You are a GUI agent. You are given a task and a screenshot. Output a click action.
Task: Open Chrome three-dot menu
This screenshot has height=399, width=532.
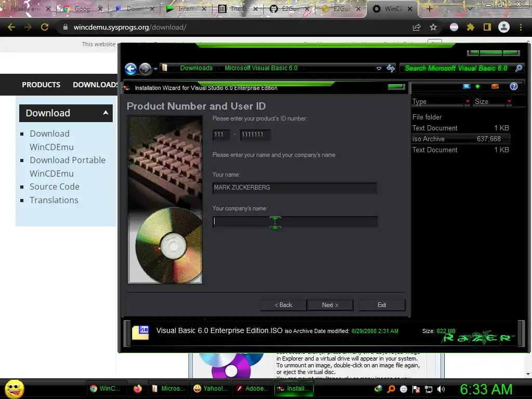(x=521, y=27)
